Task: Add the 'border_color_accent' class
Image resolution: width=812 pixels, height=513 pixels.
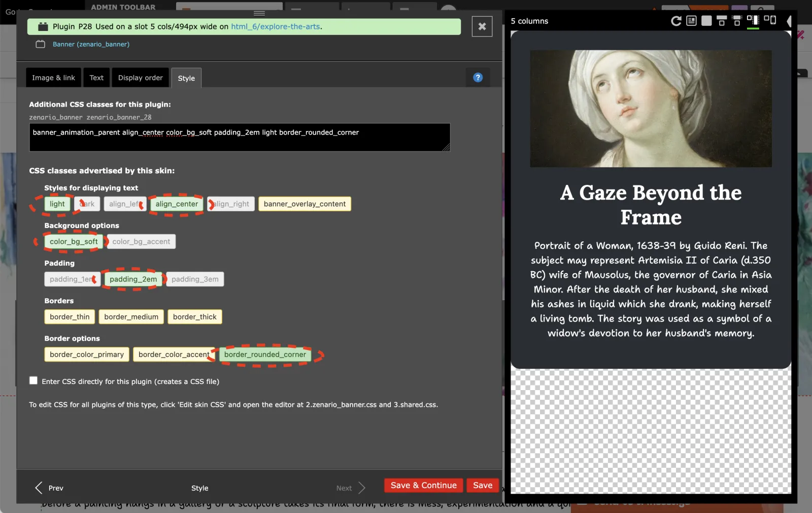Action: 174,354
